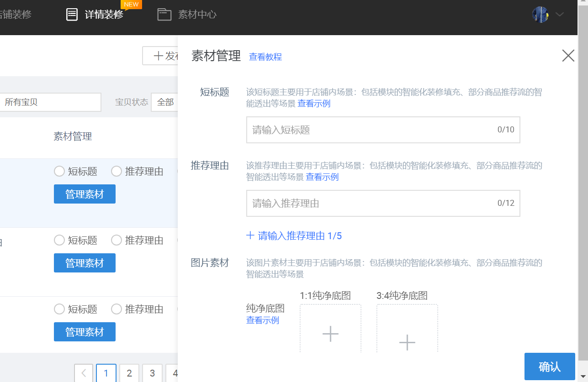Click the previous page arrow in pagination

click(x=84, y=373)
